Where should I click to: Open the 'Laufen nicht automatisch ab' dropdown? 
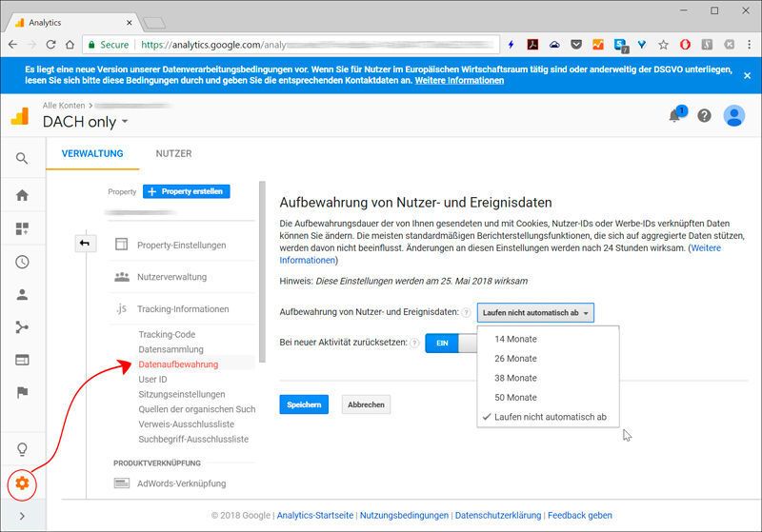(535, 312)
